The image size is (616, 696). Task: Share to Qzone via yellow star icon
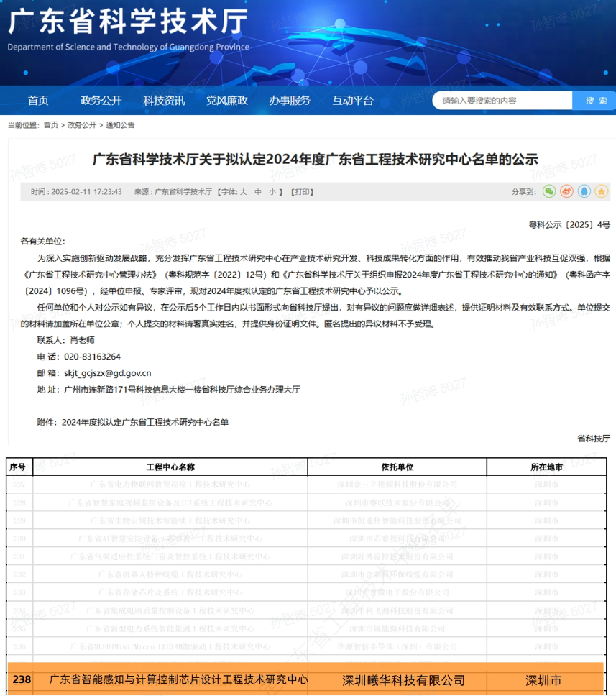coord(601,191)
